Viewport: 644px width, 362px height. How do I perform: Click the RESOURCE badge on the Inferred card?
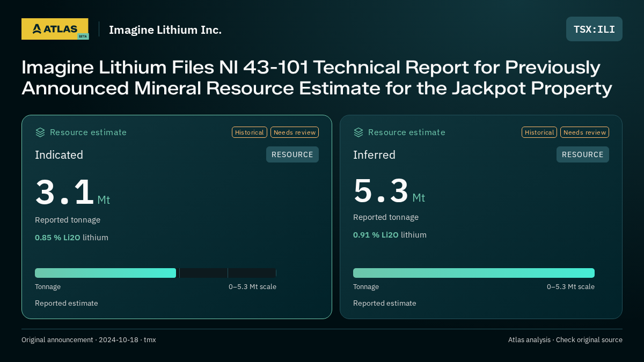click(583, 154)
